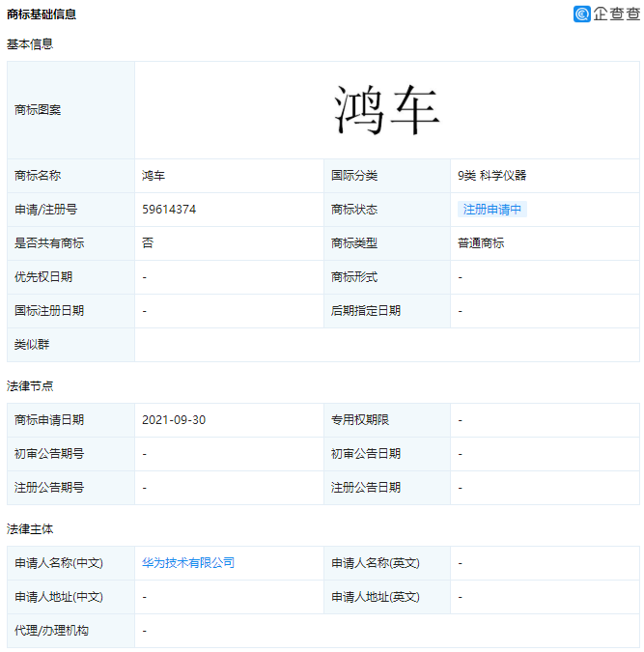Open the 华为技术有限公司 applicant link

[x=188, y=563]
